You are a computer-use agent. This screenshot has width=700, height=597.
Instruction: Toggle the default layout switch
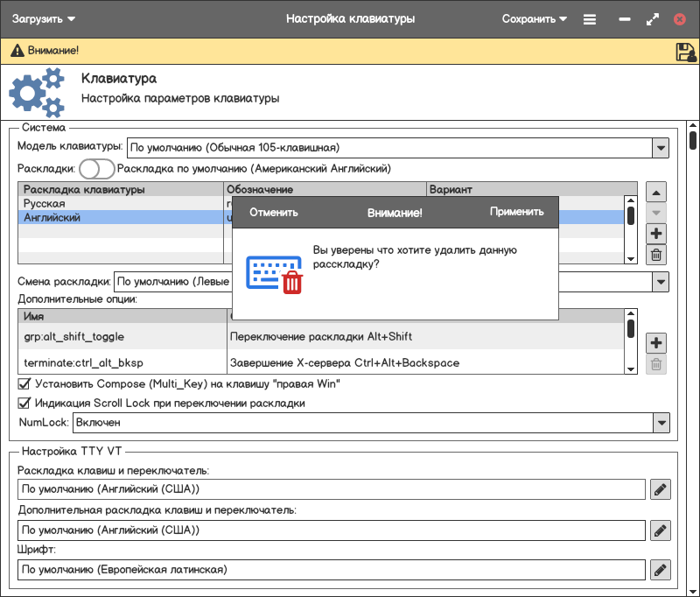[x=96, y=168]
